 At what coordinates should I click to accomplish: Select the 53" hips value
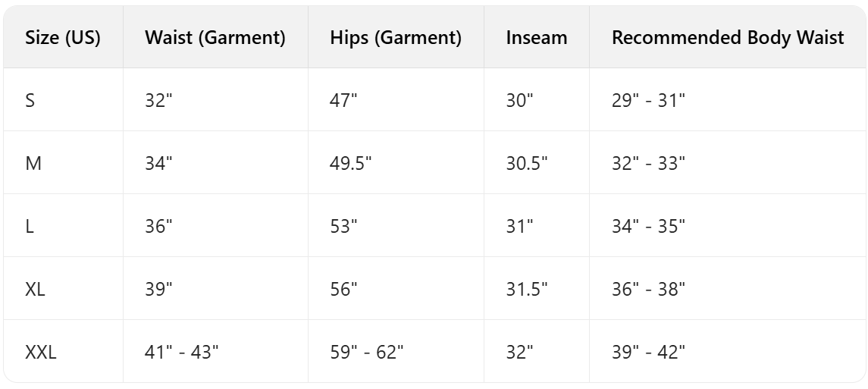click(343, 226)
